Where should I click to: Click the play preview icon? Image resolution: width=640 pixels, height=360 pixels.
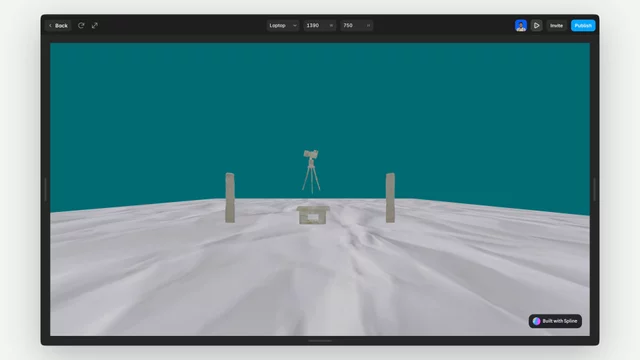(x=536, y=25)
